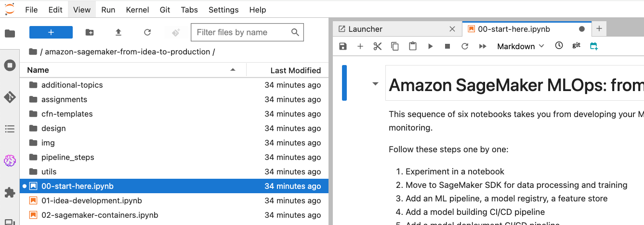Open the pipeline_steps folder
The image size is (644, 225).
174,157
